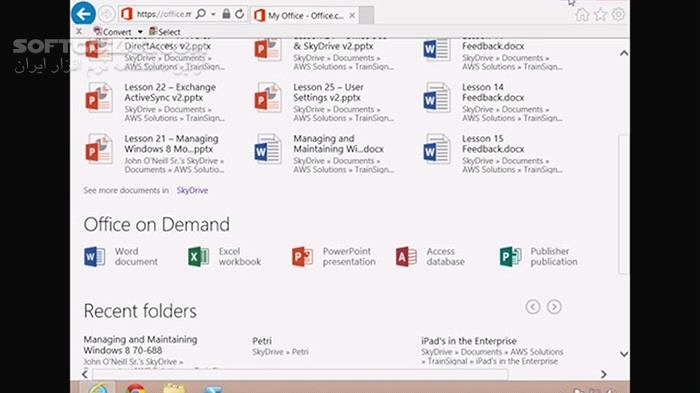Select the My Office - Office.com tab
Viewport: 700px width, 393px height.
304,16
